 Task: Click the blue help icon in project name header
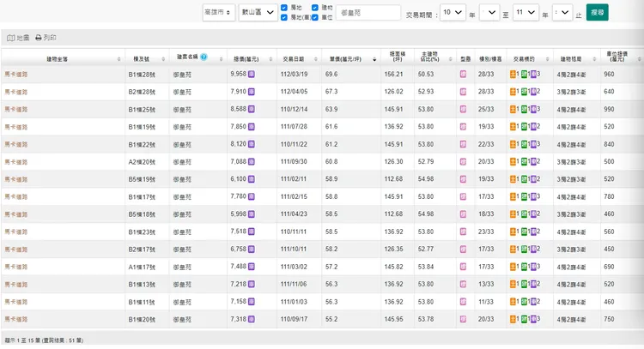(x=204, y=57)
